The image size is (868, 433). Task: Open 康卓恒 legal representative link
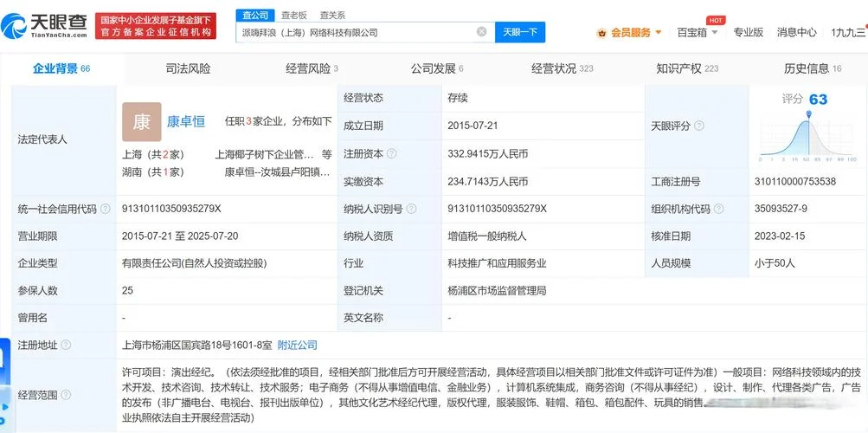coord(186,122)
